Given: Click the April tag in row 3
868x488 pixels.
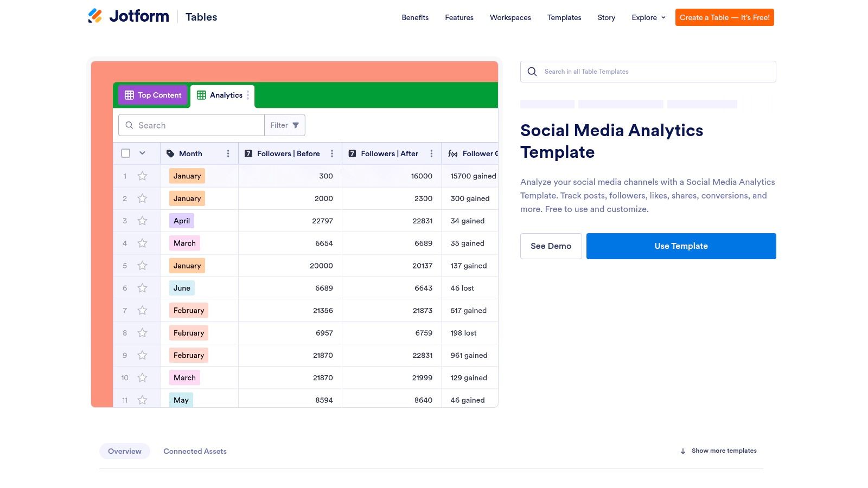Looking at the screenshot, I should [182, 221].
